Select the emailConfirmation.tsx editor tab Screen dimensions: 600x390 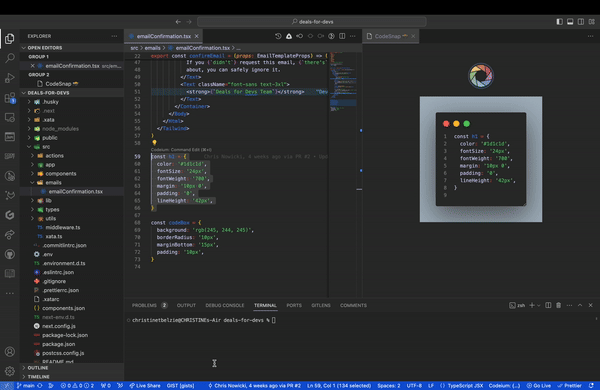click(163, 36)
